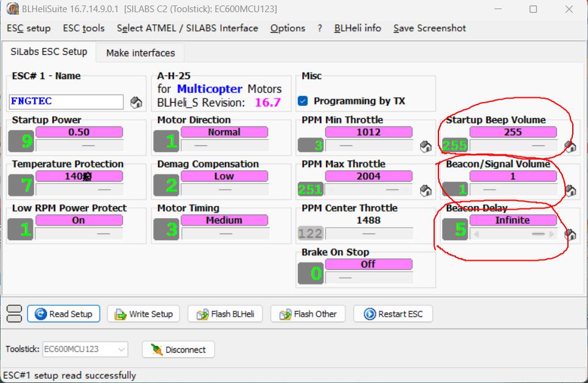The width and height of the screenshot is (588, 383).
Task: Click the PPM Min Throttle slider
Action: coord(369,145)
